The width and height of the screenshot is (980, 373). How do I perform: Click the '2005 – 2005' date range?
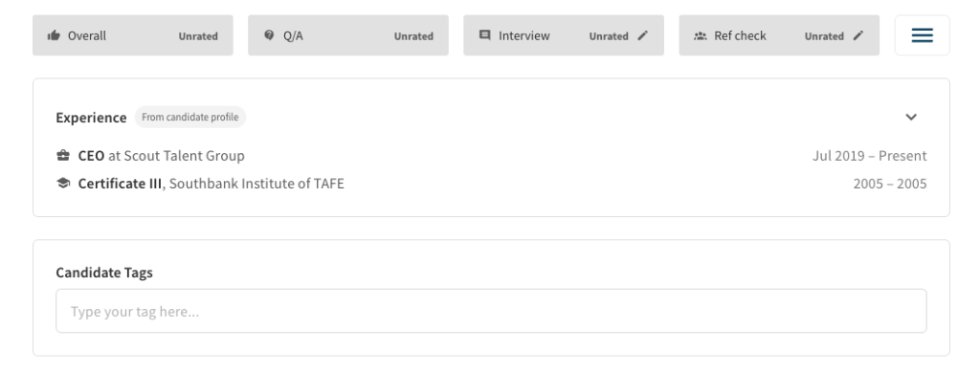click(890, 183)
